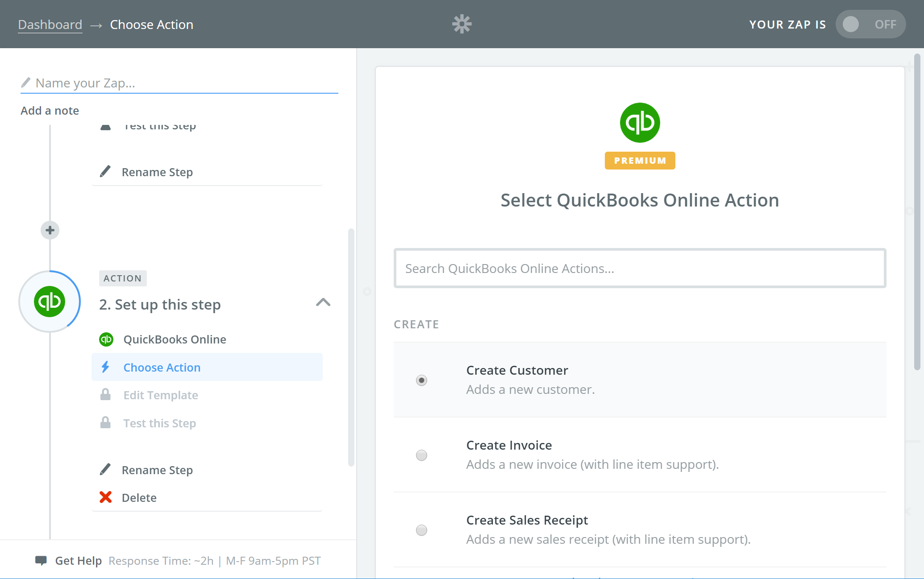
Task: Click Select QuickBooks Online Action heading
Action: [640, 200]
